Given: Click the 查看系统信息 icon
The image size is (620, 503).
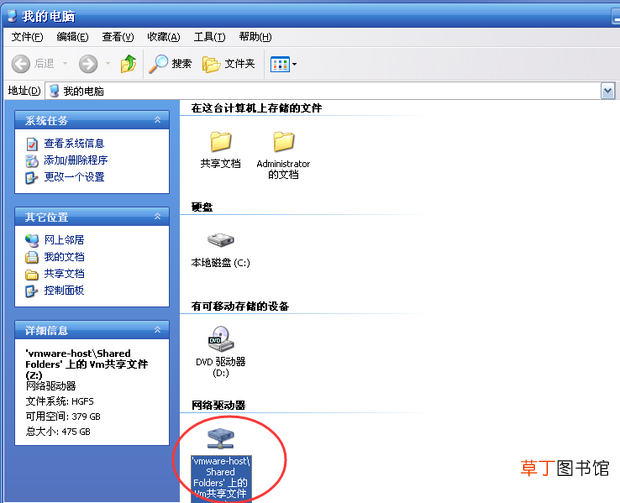Looking at the screenshot, I should click(x=32, y=144).
